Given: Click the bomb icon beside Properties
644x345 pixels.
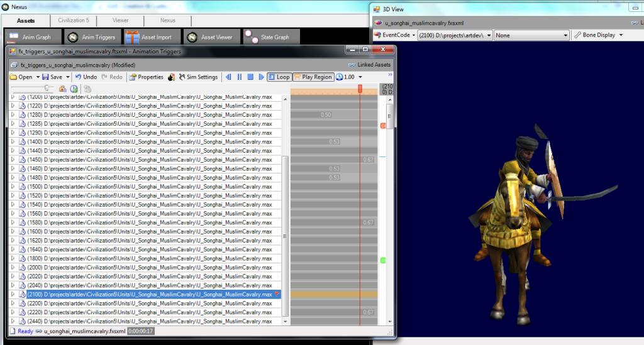Looking at the screenshot, I should point(171,77).
